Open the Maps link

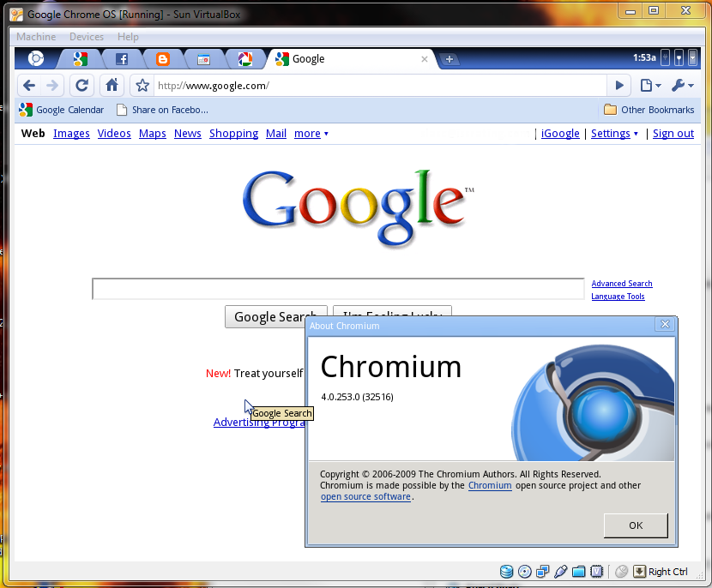coord(152,134)
